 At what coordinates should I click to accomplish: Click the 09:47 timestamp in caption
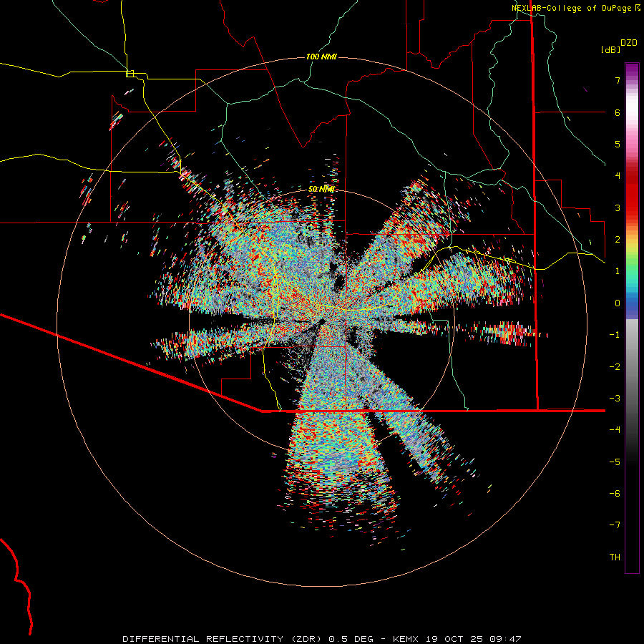(505, 639)
